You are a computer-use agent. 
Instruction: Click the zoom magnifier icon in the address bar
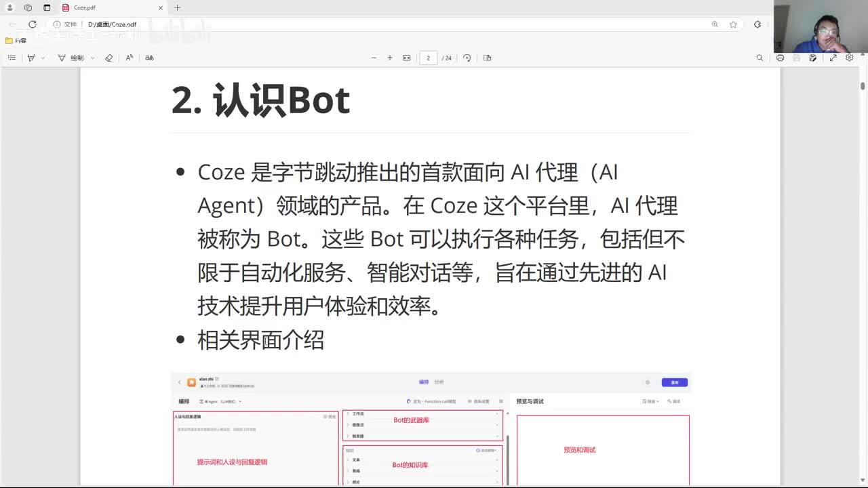click(x=715, y=24)
